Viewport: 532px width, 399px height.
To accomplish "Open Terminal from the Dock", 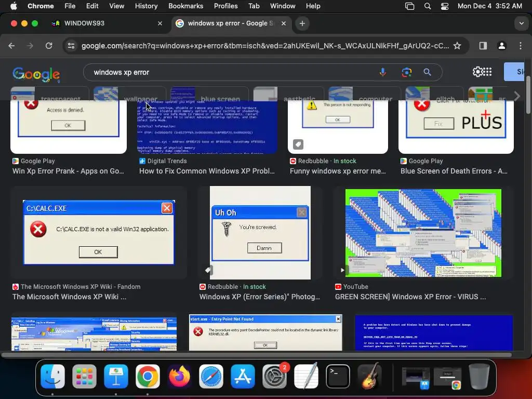I will click(x=338, y=376).
